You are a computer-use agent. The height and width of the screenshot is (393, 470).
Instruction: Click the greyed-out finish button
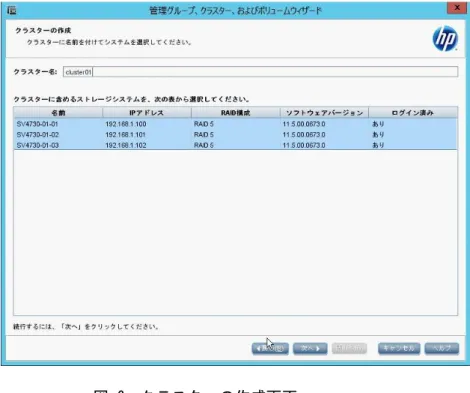(x=349, y=349)
